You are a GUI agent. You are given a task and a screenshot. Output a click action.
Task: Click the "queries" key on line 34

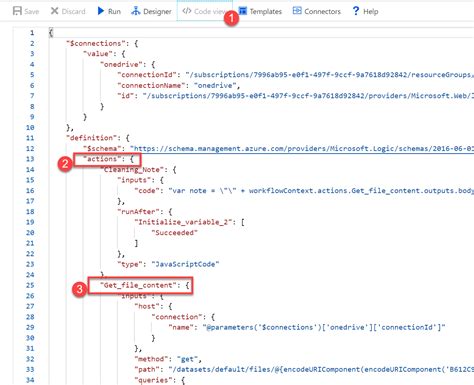153,380
